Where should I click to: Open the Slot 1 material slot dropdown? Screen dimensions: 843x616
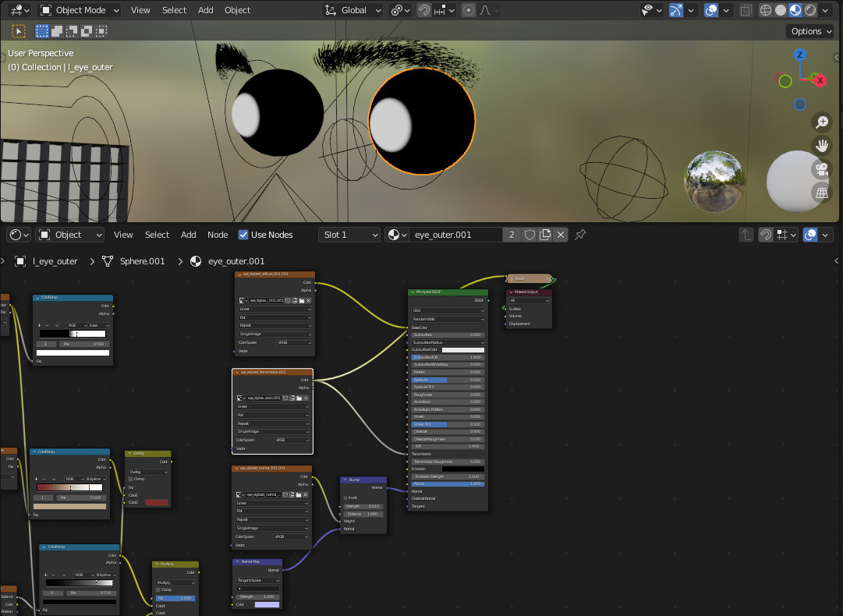(349, 235)
